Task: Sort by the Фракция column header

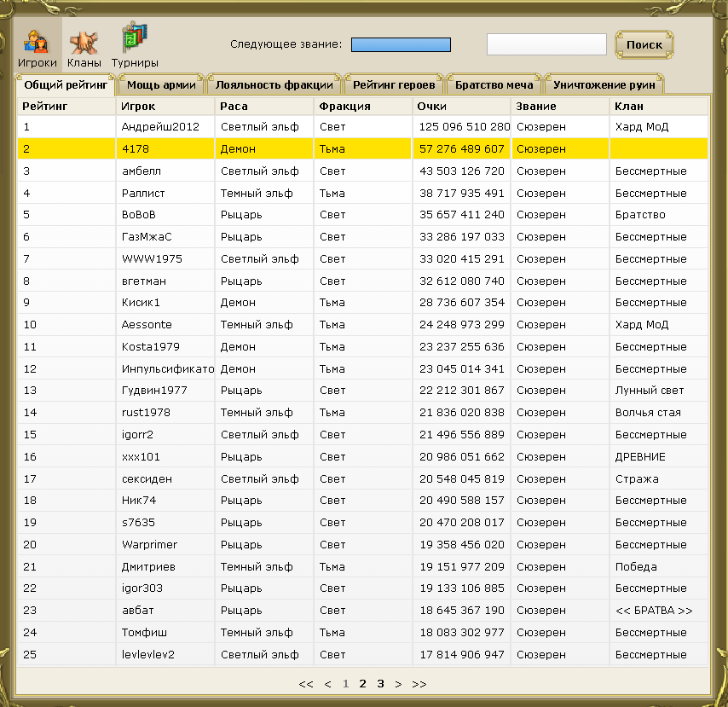Action: (x=363, y=107)
